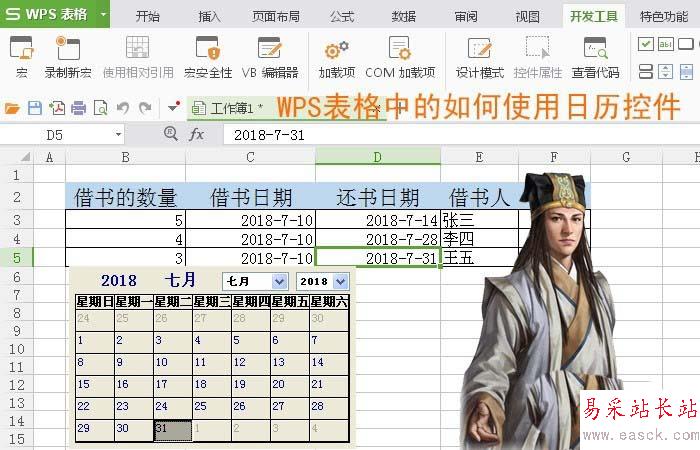
Task: Click the WPS 表格 logo button
Action: (47, 14)
